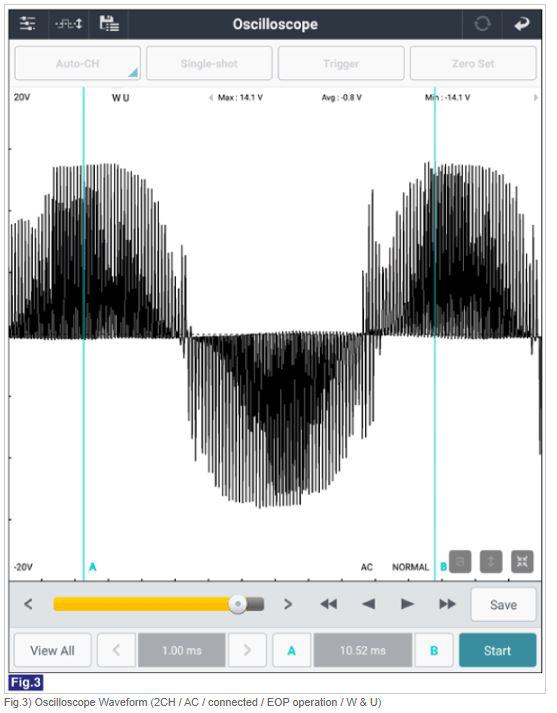
Task: Select the Zero Set tab
Action: pos(473,63)
